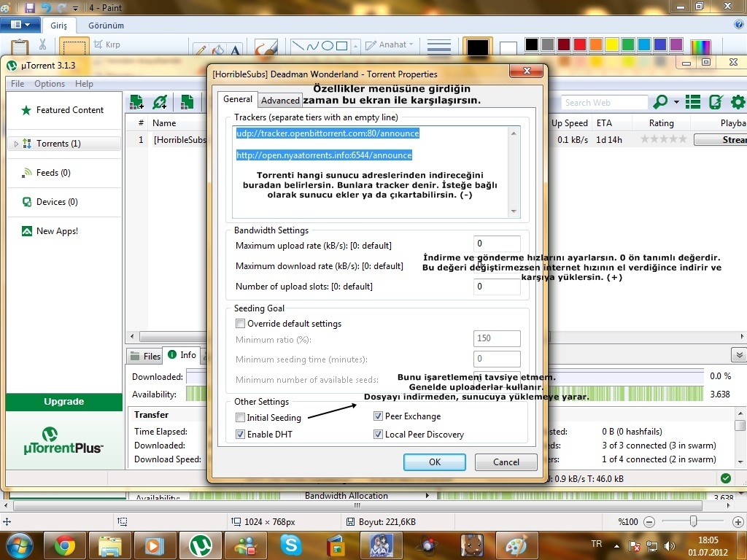Screen dimensions: 747x560
Task: Click the Windows Start orb
Action: pyautogui.click(x=19, y=545)
